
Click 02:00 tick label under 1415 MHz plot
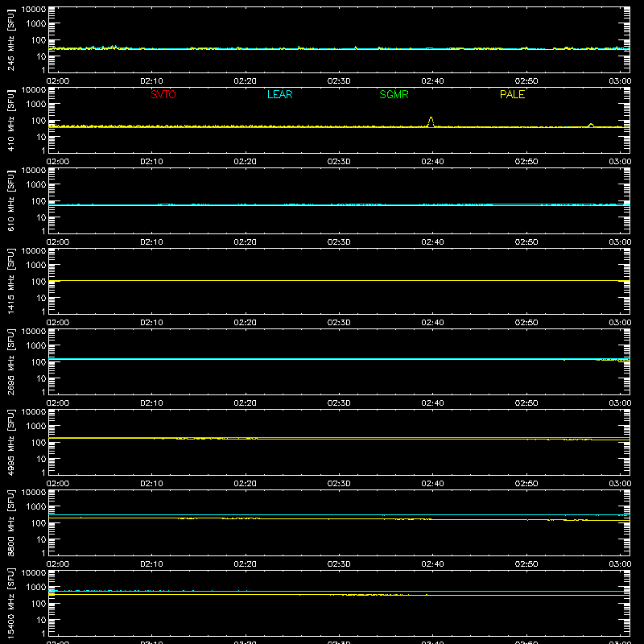[58, 323]
